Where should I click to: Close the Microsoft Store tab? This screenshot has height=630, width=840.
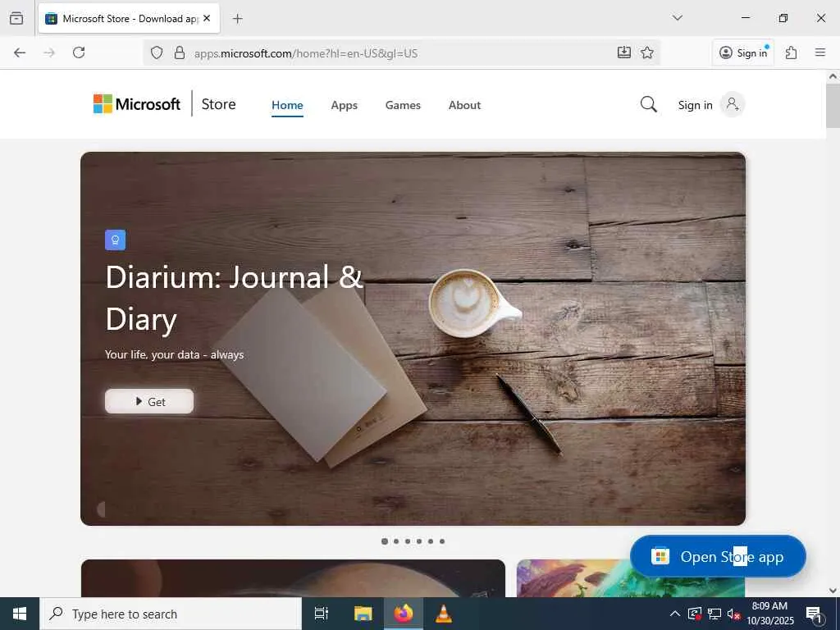pos(207,18)
